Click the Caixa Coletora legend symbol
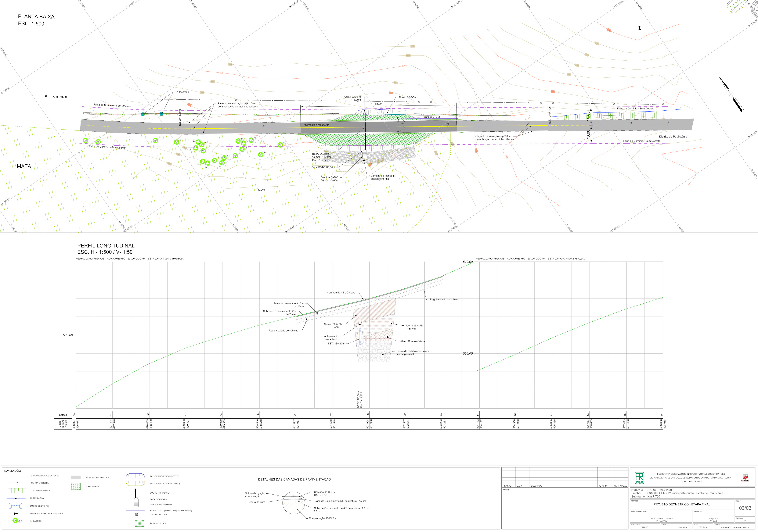 [x=136, y=514]
